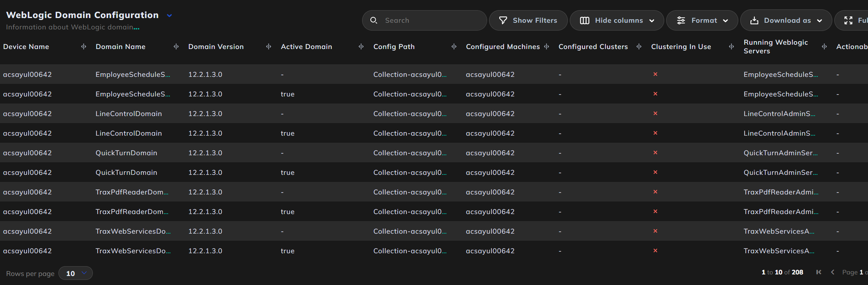Click the Hide columns grid icon
This screenshot has height=285, width=868.
584,20
